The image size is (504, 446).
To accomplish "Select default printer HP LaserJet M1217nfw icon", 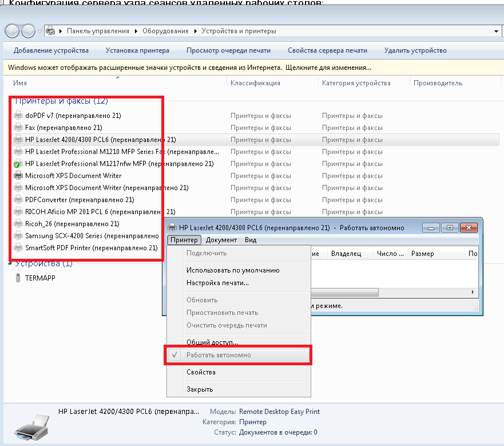I will tap(18, 164).
